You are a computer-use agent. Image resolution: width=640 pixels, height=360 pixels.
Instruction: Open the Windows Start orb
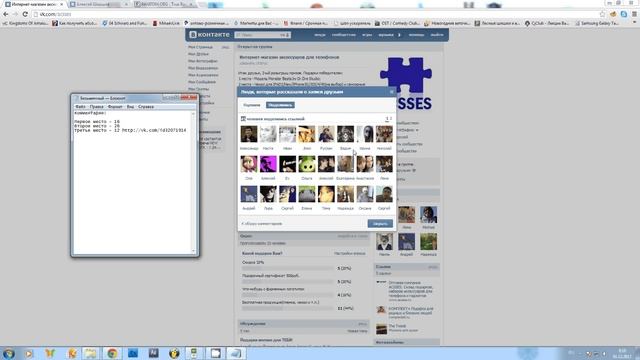coord(9,353)
